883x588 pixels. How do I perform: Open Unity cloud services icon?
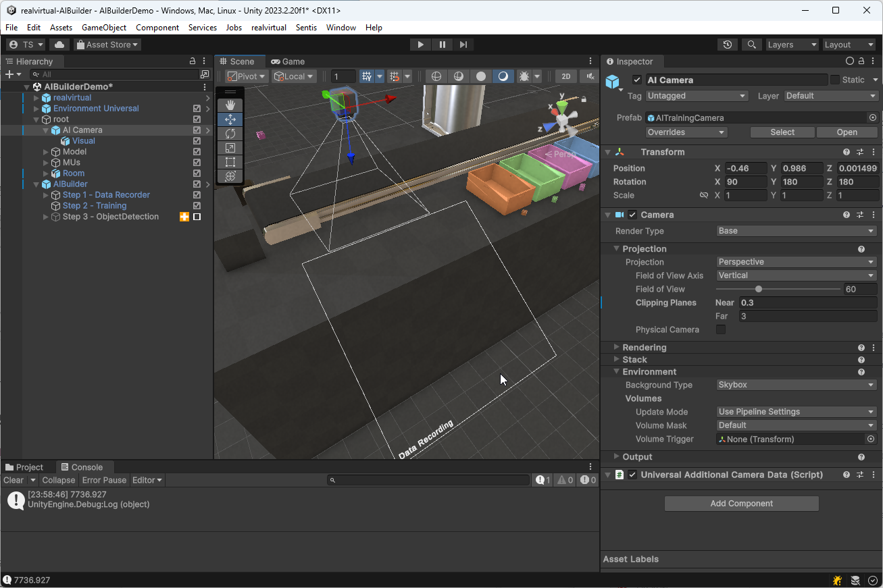point(59,45)
